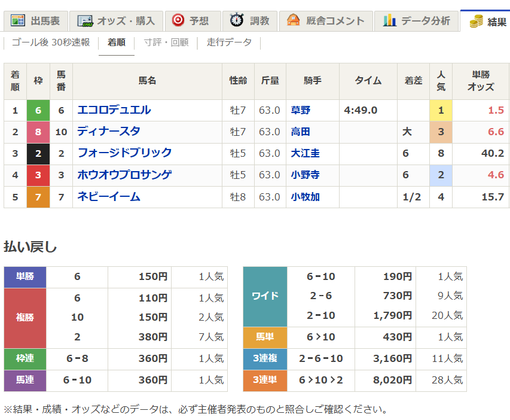The image size is (510, 420).
Task: Click the 馬単 payout label
Action: 265,337
